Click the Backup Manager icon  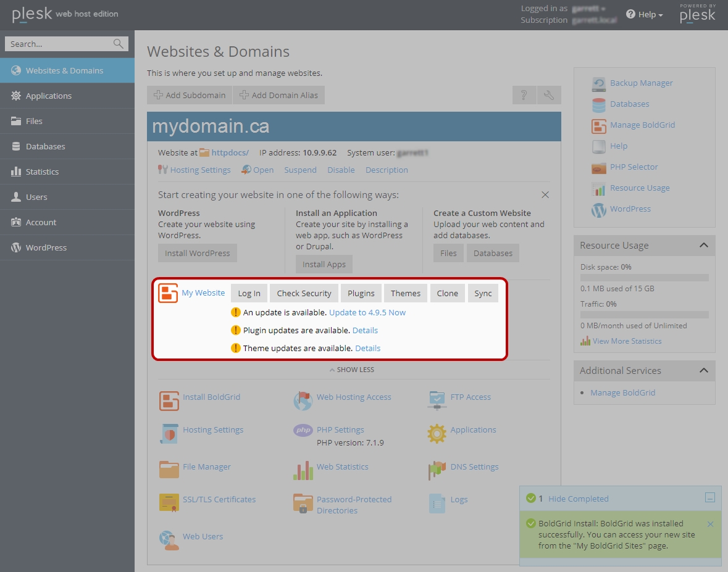(599, 84)
